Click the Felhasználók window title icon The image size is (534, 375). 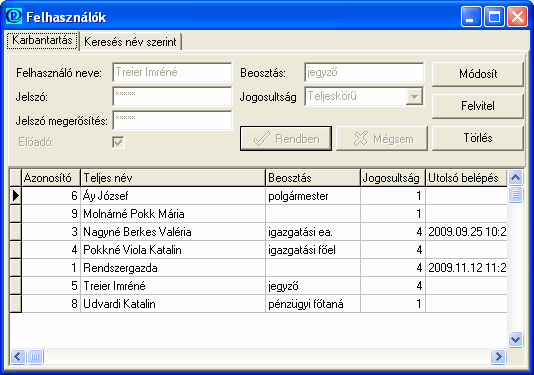coord(14,16)
